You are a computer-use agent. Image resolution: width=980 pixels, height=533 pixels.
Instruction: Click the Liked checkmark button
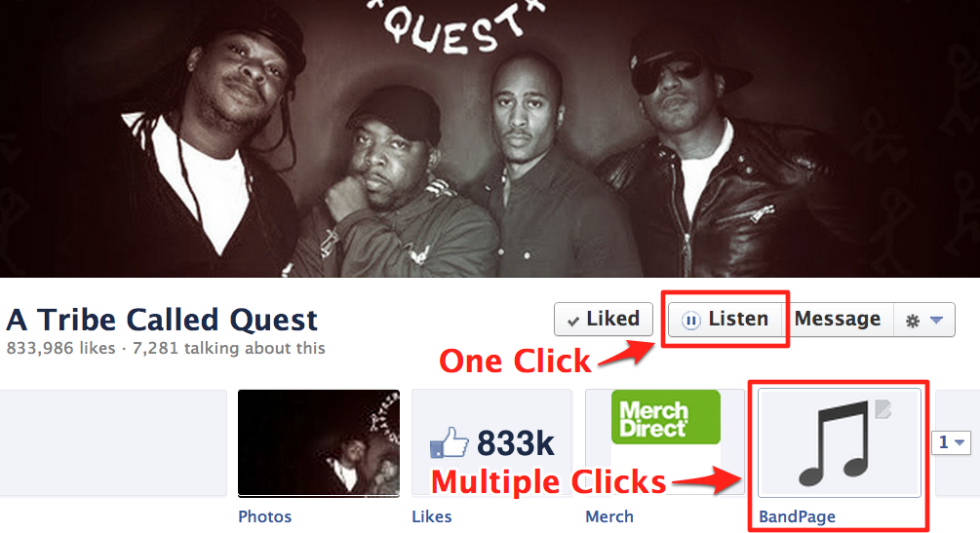coord(604,320)
